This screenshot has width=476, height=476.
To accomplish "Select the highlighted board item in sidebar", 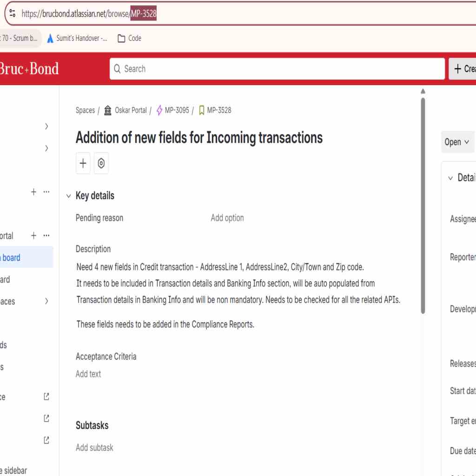I will [x=19, y=258].
